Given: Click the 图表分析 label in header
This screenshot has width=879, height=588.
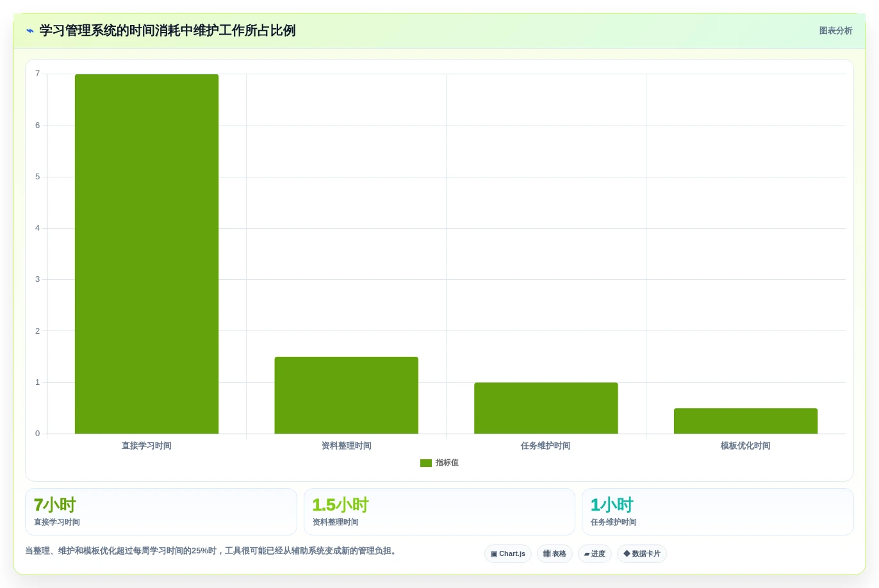Looking at the screenshot, I should tap(835, 31).
